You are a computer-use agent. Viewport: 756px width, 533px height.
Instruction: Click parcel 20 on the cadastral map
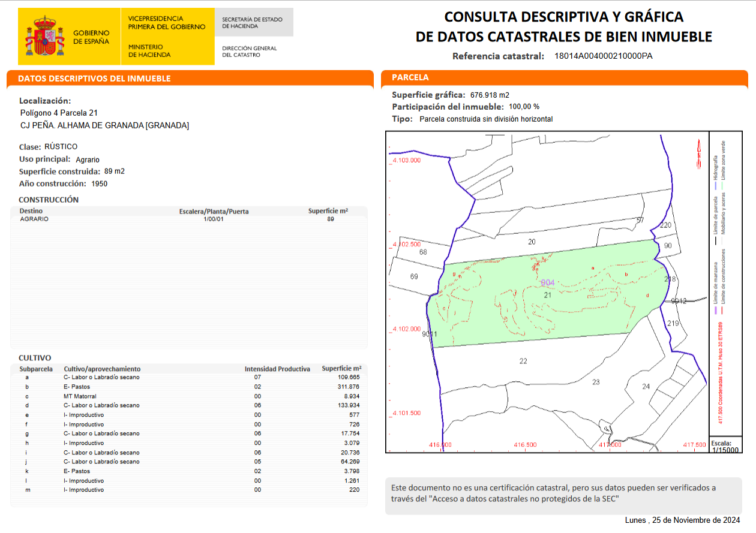pyautogui.click(x=531, y=242)
